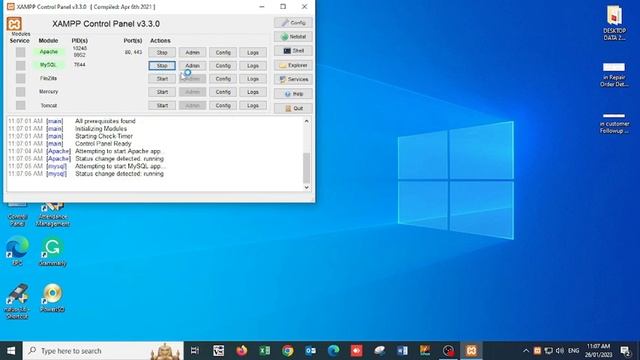
Task: Open MySQL Admin (phpMyAdmin)
Action: 192,66
